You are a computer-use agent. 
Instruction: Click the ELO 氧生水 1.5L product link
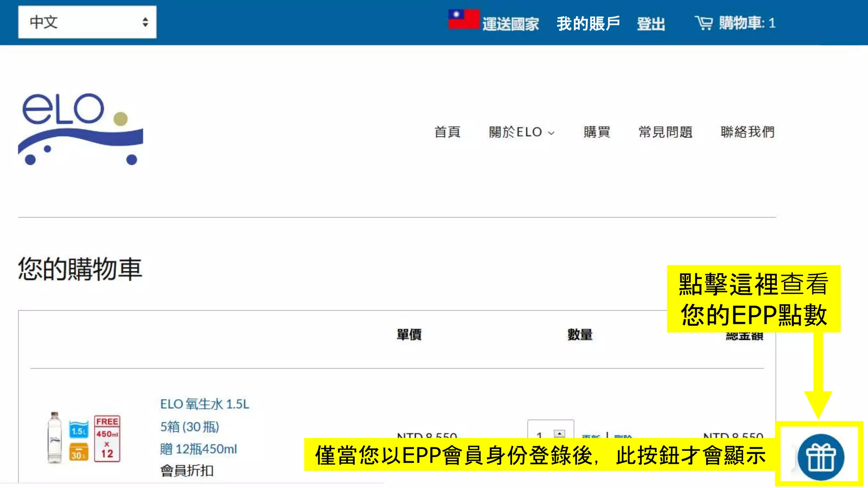[x=204, y=404]
